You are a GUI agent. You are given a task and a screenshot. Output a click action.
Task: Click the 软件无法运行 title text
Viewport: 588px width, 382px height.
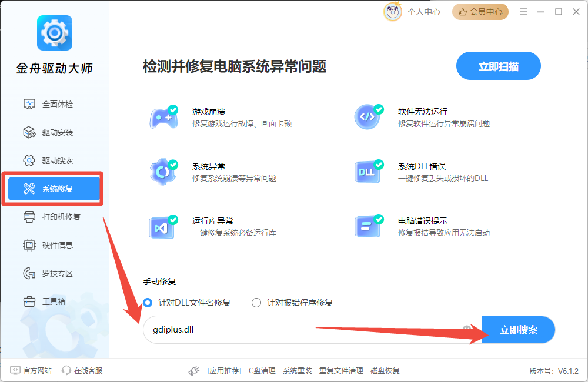[x=423, y=112]
